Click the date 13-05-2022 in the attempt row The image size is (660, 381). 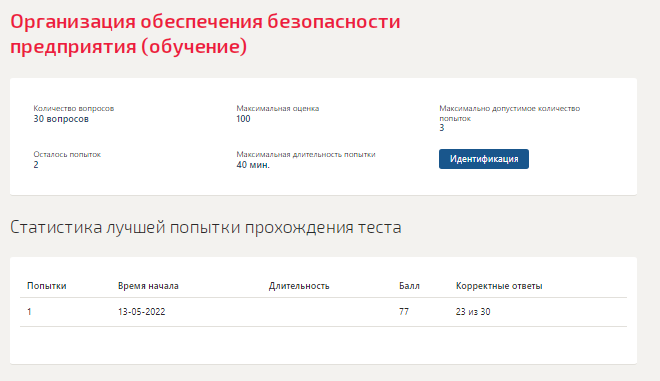(141, 312)
